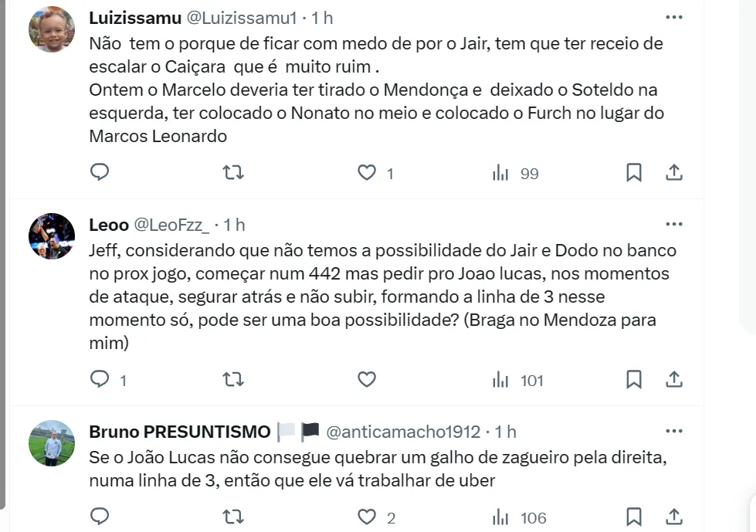Like Leoo's tweet
This screenshot has width=756, height=532.
click(x=367, y=379)
